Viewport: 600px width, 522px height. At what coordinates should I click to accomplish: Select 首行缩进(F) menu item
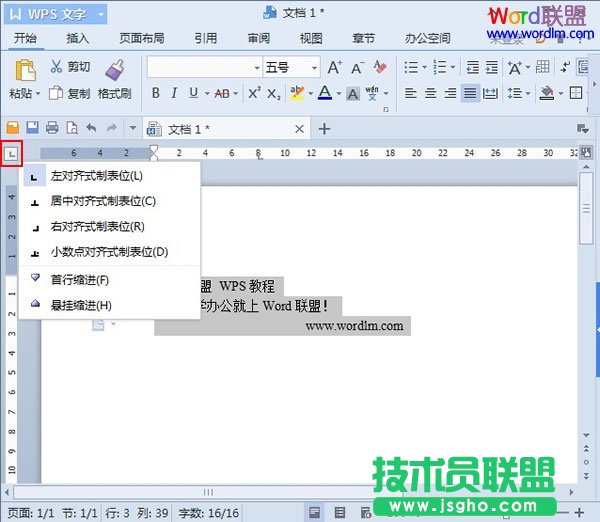(x=111, y=280)
